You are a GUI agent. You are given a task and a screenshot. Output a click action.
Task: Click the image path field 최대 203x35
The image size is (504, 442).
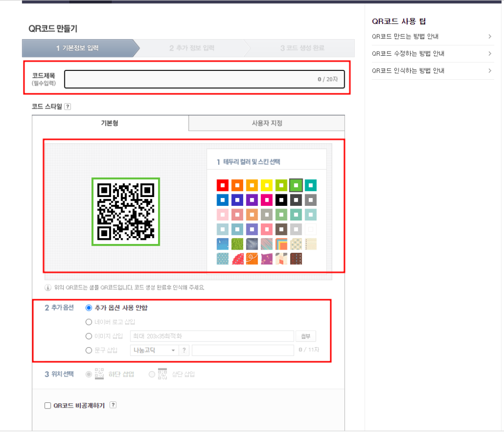pyautogui.click(x=212, y=336)
